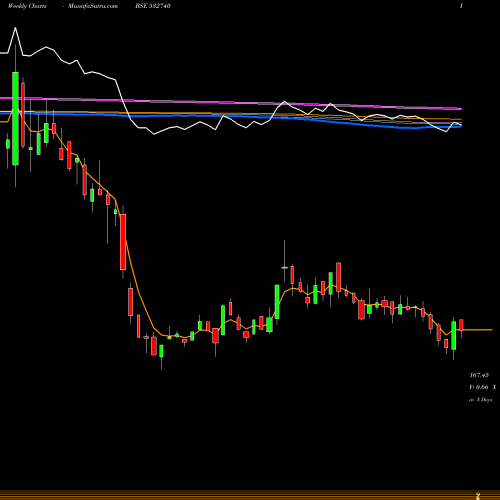This screenshot has height=500, width=500.
Task: Click the "Weekly Charts" title text
Action: click(27, 6)
